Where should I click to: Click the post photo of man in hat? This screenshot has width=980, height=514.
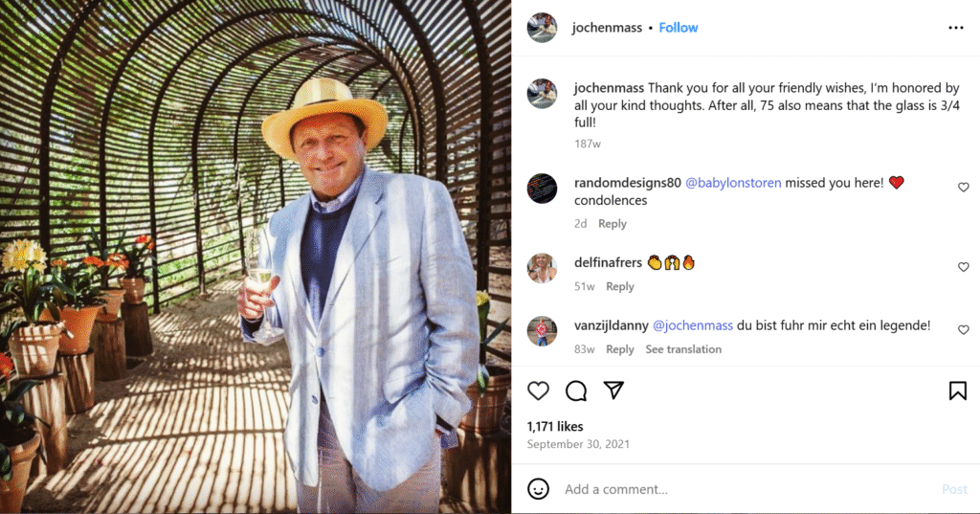tap(256, 257)
